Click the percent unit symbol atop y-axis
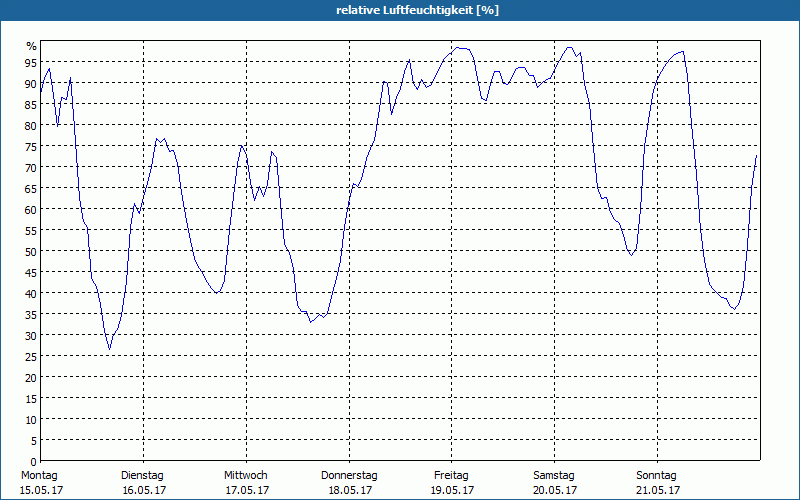This screenshot has height=500, width=800. [31, 46]
